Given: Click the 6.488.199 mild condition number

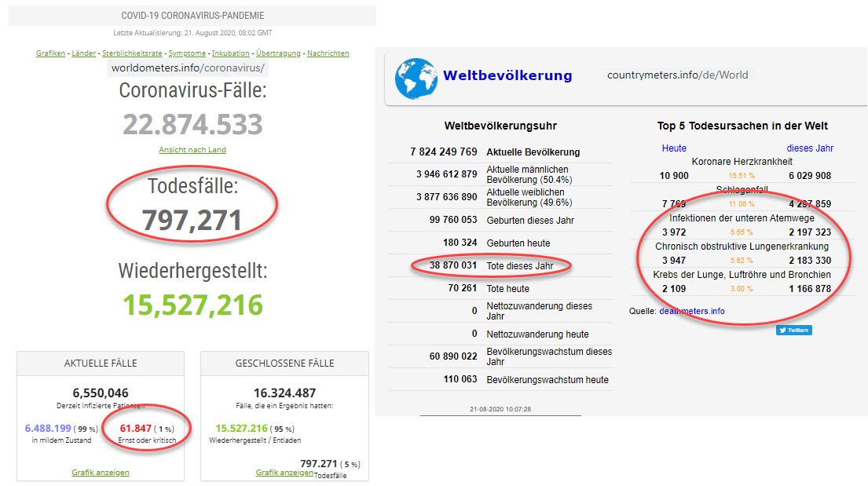Looking at the screenshot, I should point(50,429).
